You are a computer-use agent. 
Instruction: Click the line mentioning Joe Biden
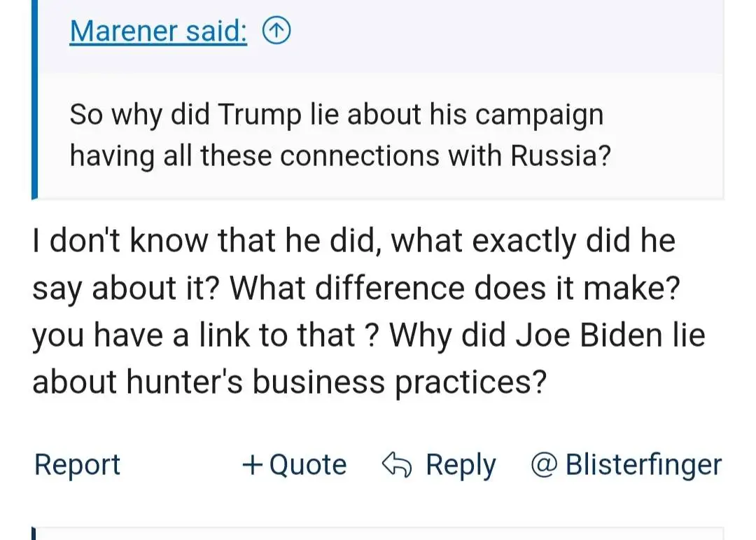368,335
